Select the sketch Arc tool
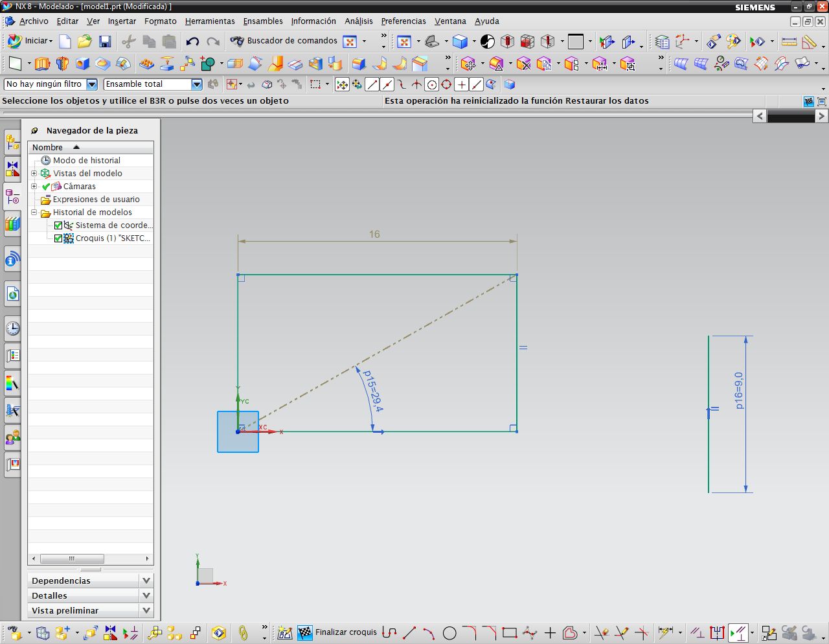The height and width of the screenshot is (644, 829). [x=429, y=632]
